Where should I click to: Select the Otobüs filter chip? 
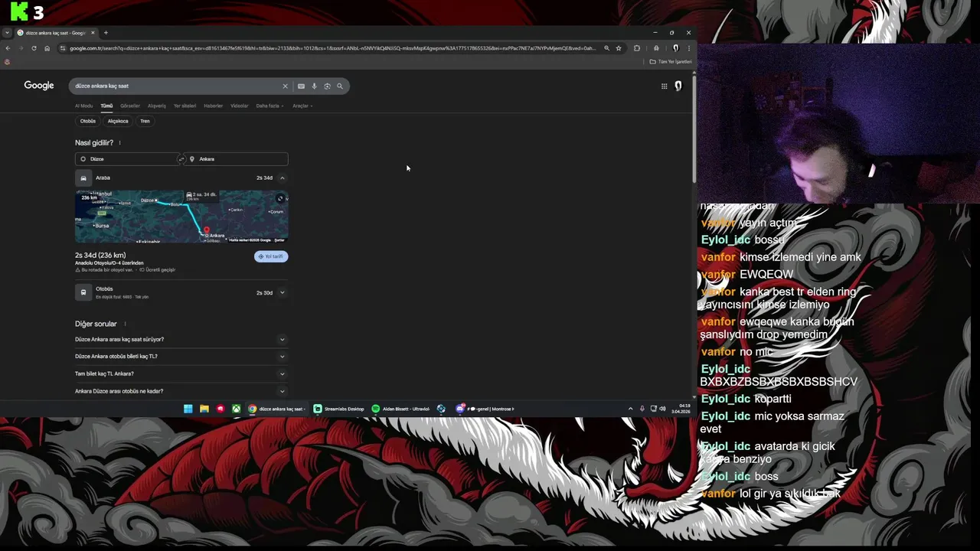(x=88, y=121)
